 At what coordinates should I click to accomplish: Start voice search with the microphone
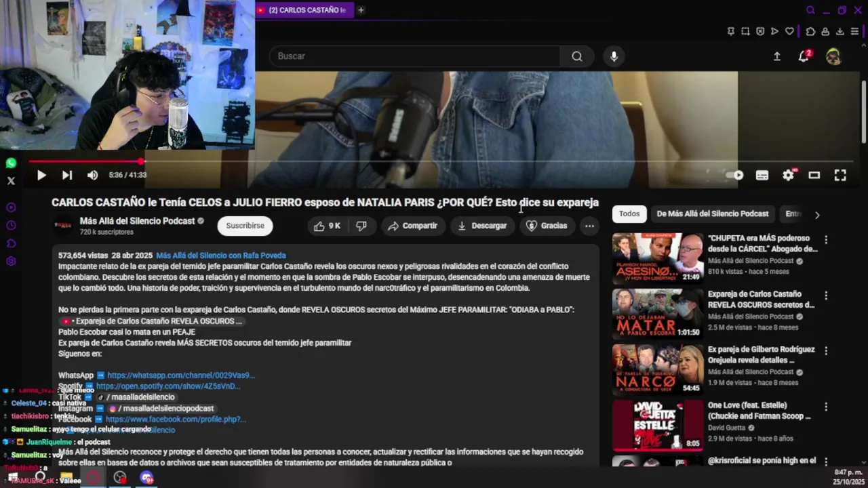coord(614,56)
